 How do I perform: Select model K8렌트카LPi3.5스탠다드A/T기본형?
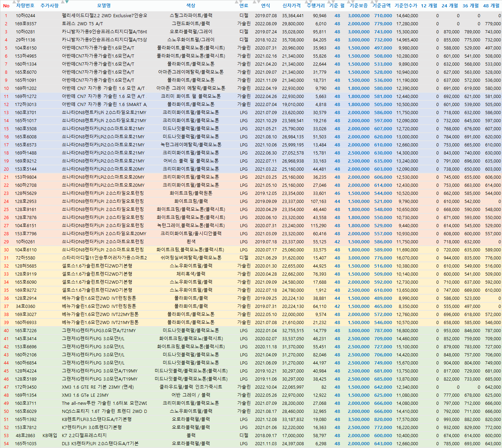pyautogui.click(x=97, y=420)
